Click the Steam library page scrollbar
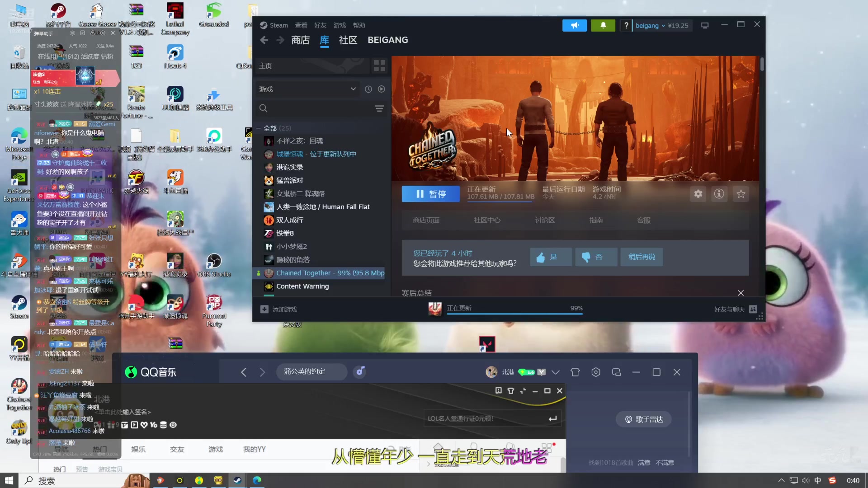Screen dimensions: 868x488 tap(762, 64)
